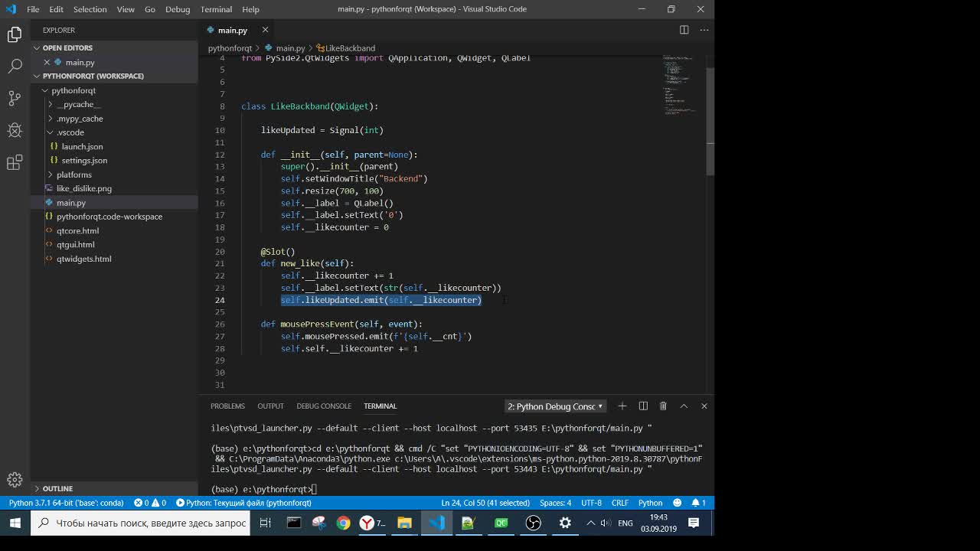Change file encoding UTF-8

tap(591, 503)
